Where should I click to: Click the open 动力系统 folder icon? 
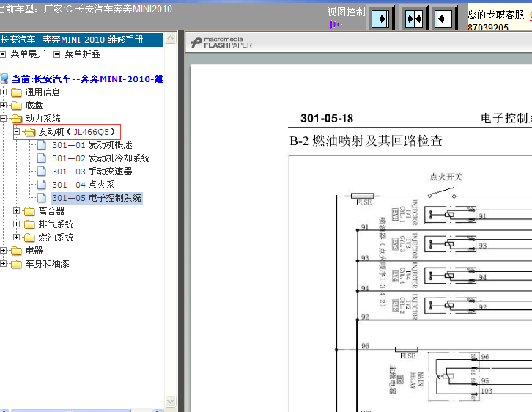(16, 119)
